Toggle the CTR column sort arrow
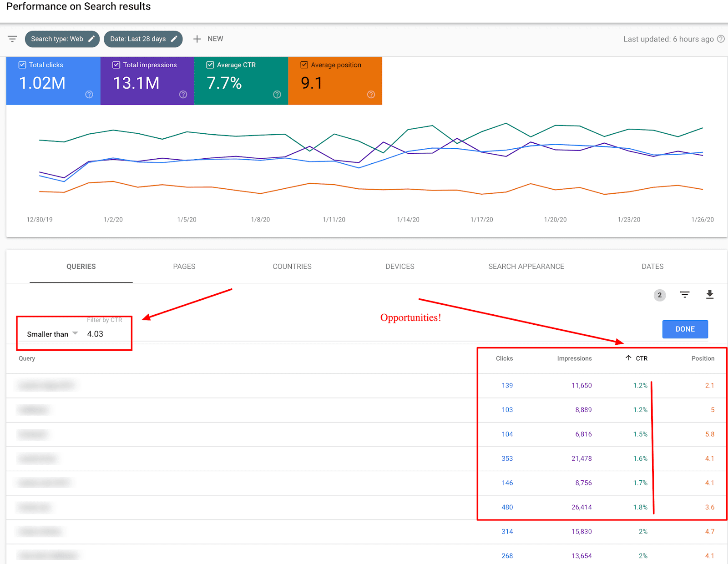 tap(629, 358)
